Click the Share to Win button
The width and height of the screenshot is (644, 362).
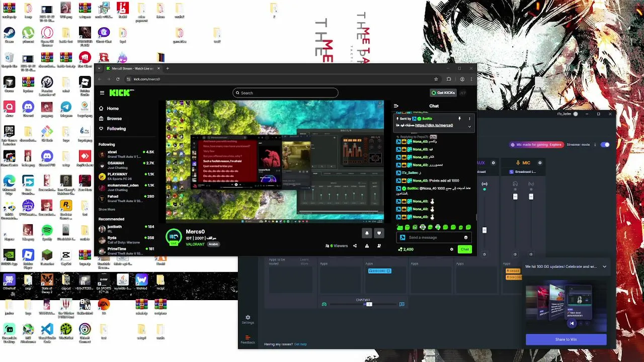(x=566, y=339)
